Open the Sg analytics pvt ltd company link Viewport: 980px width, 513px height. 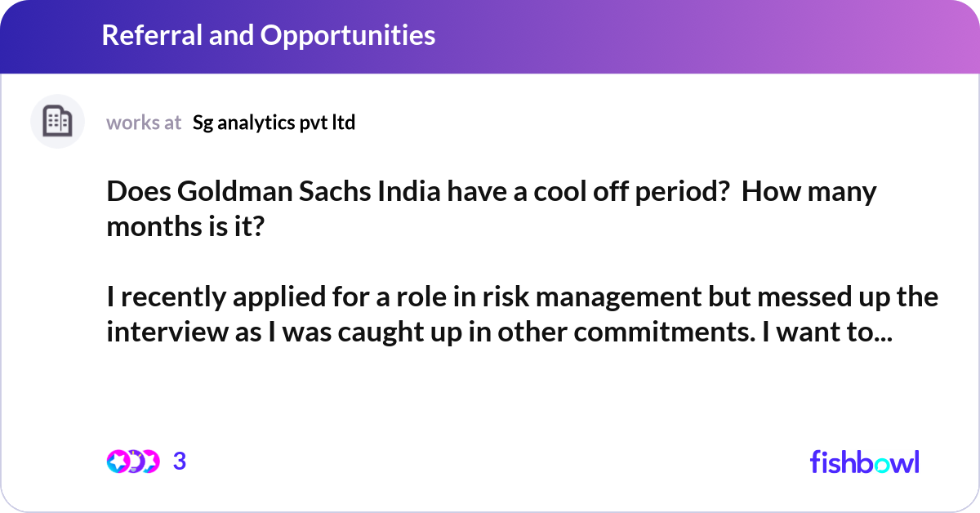point(274,123)
